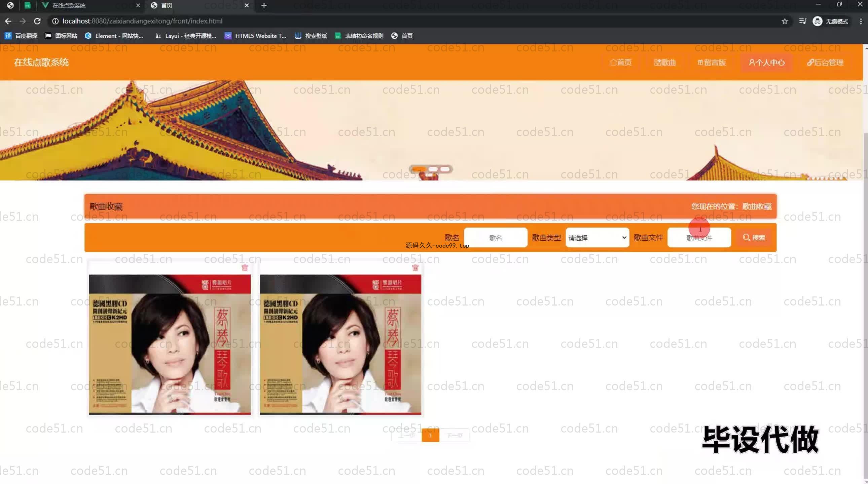Expand the 歌曲类型 dropdown
868x484 pixels.
[x=597, y=238]
